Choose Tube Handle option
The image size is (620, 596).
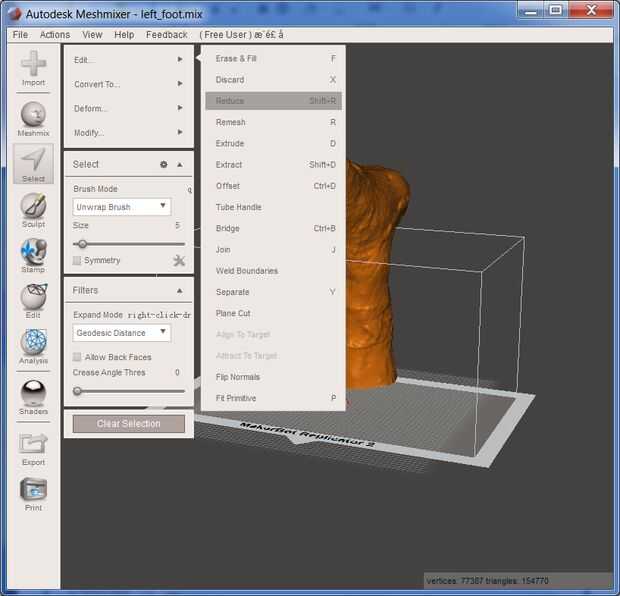pyautogui.click(x=273, y=207)
